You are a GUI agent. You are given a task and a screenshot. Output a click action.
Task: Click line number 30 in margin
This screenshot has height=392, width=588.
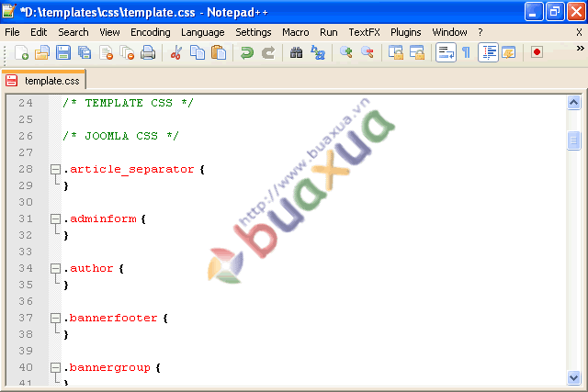[26, 202]
